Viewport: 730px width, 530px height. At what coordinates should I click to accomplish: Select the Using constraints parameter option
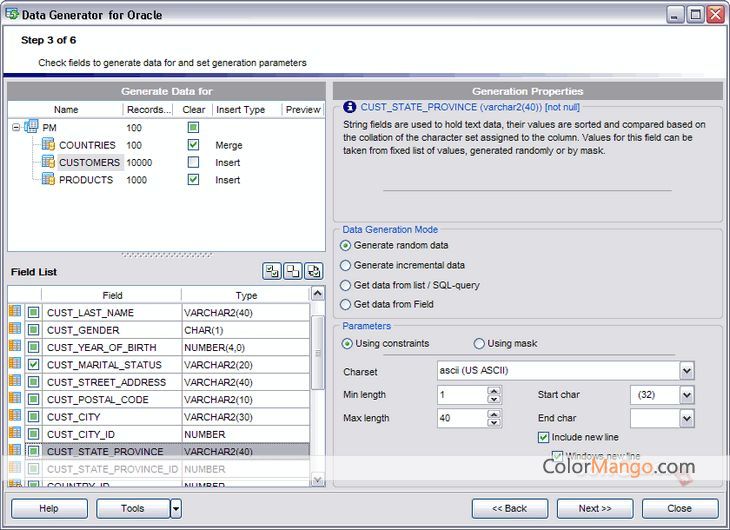coord(347,344)
